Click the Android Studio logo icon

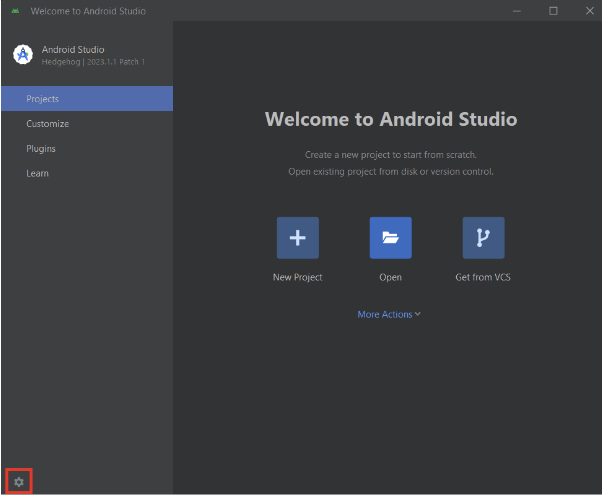pos(23,55)
